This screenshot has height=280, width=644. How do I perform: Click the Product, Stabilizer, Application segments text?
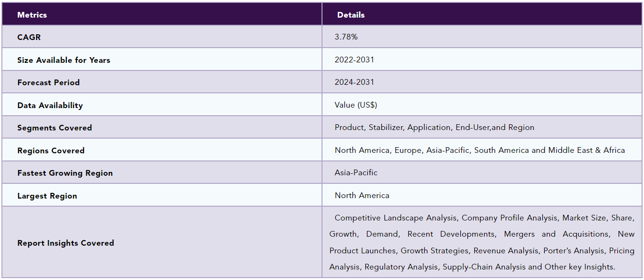[435, 127]
